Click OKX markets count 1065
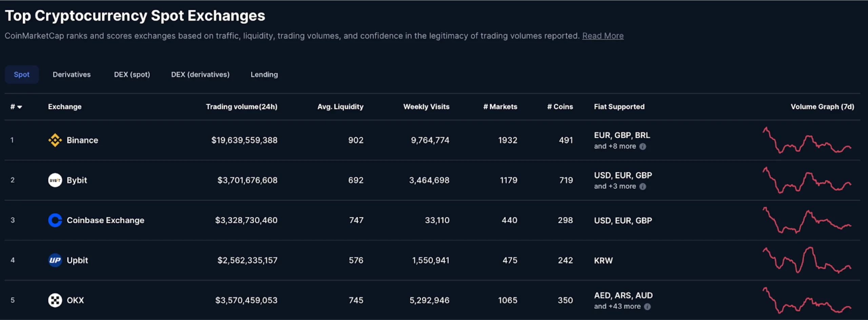868x320 pixels. (x=508, y=300)
